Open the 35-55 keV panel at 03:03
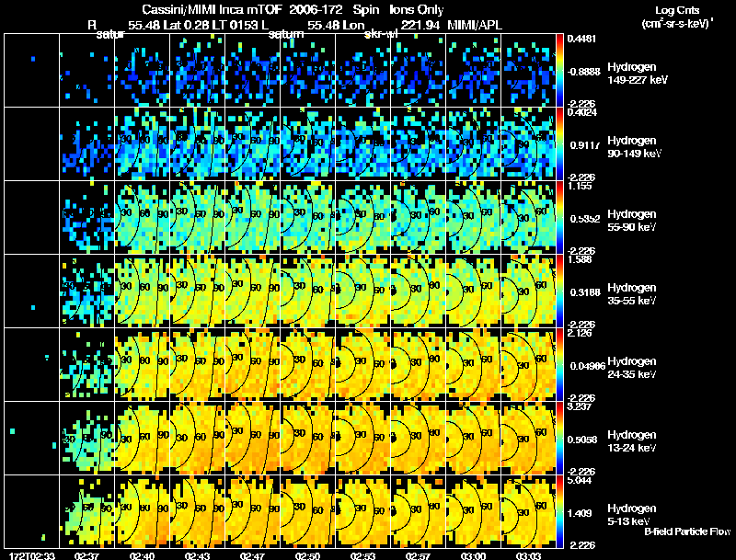The height and width of the screenshot is (560, 736). [528, 291]
